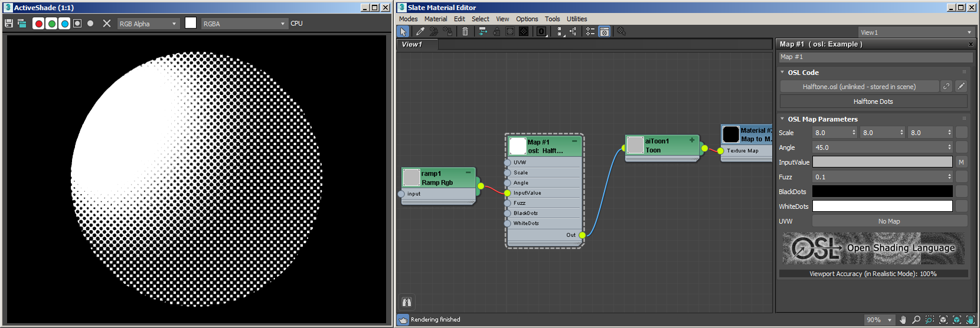Select the Pan hand tool in Slate navigation
The image size is (980, 328).
click(x=903, y=320)
